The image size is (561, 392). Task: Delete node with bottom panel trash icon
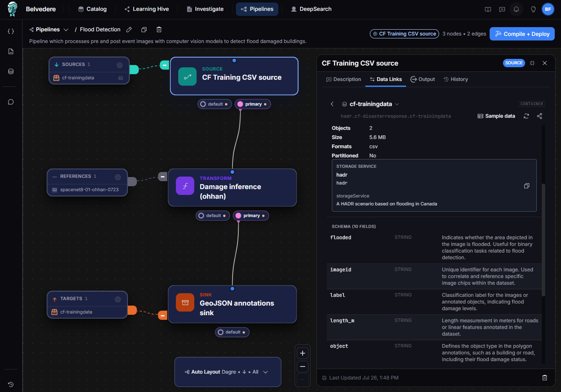(545, 378)
